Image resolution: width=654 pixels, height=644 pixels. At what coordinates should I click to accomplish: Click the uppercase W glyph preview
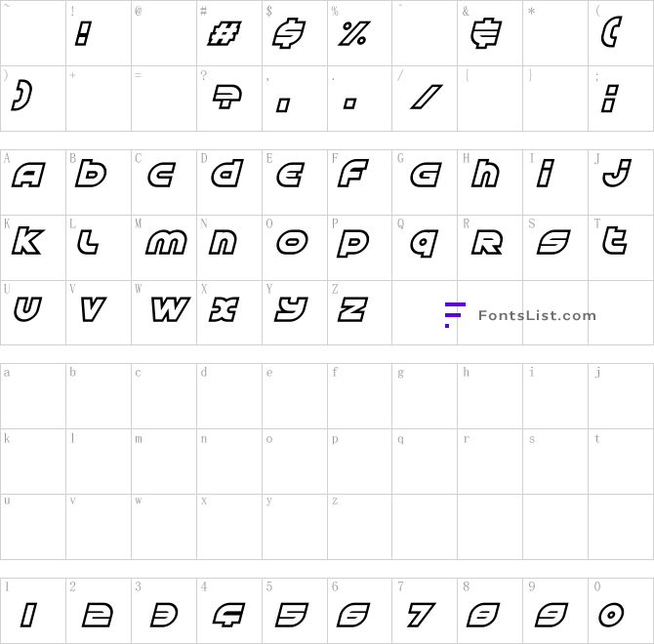pyautogui.click(x=171, y=309)
